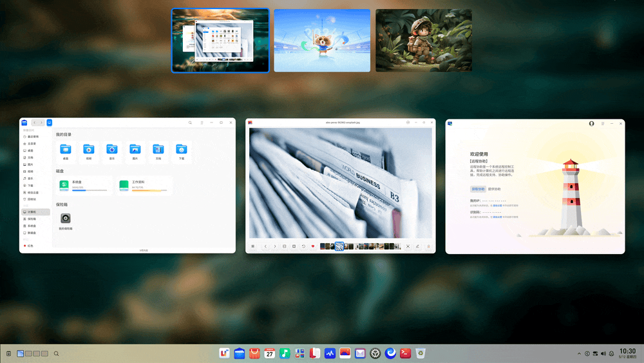Click the rotate icon in image viewer toolbar
Viewport: 644px width, 363px height.
304,246
